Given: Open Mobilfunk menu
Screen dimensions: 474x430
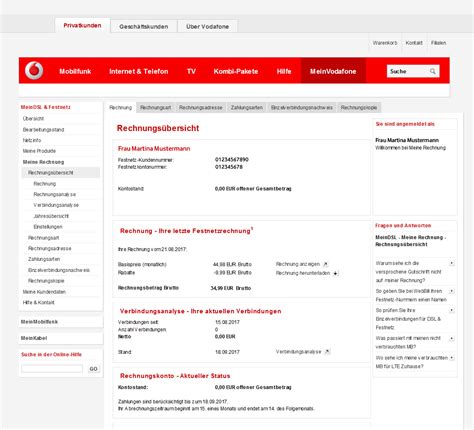Looking at the screenshot, I should coord(75,71).
